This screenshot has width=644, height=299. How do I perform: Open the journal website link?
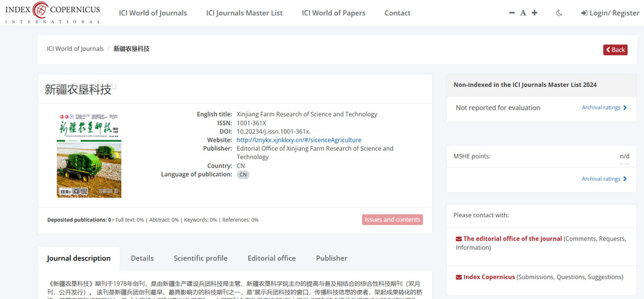tap(299, 140)
